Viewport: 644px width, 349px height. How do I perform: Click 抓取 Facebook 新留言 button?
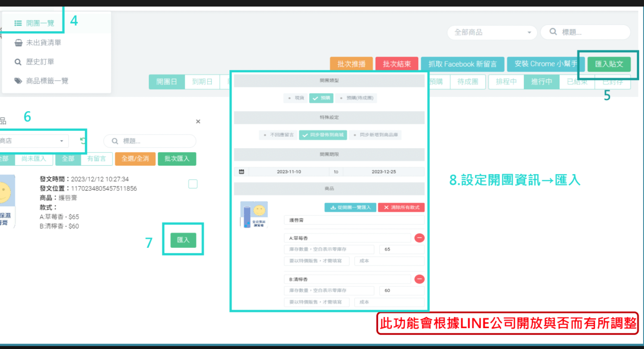point(462,64)
